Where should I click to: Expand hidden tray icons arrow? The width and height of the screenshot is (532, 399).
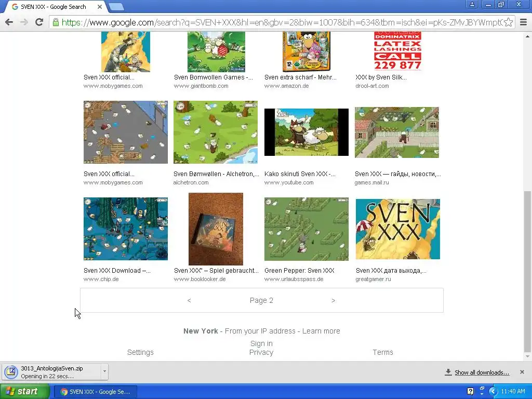coord(493,392)
